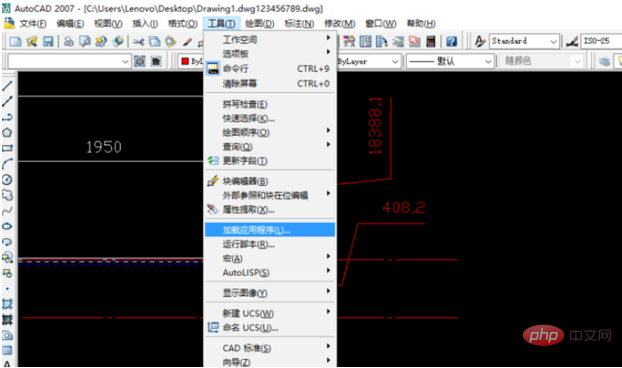
Task: Select the Line draw tool
Action: coord(7,86)
